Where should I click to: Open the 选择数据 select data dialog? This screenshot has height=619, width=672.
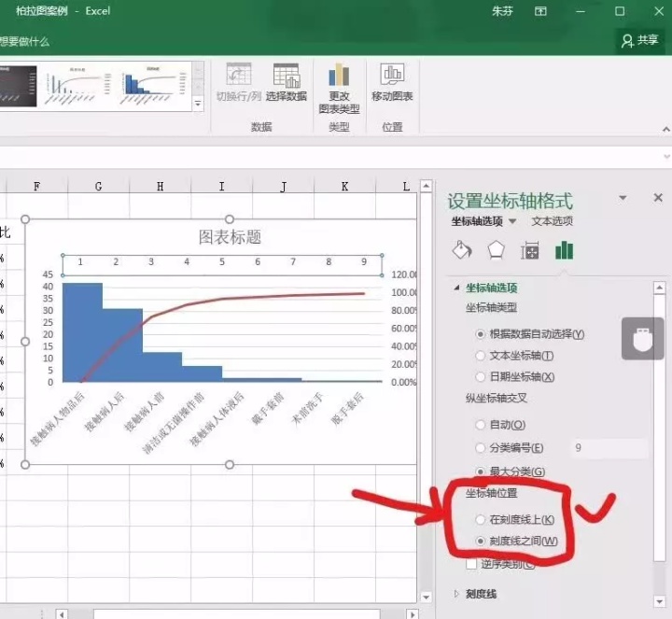click(x=287, y=82)
